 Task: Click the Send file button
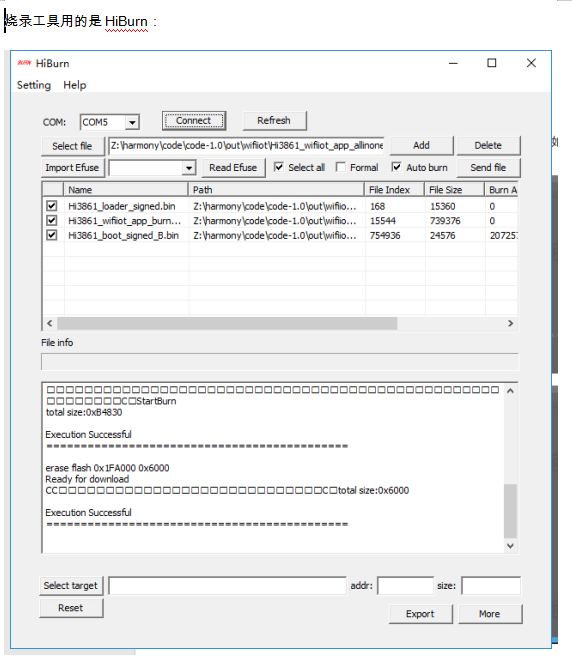point(489,168)
